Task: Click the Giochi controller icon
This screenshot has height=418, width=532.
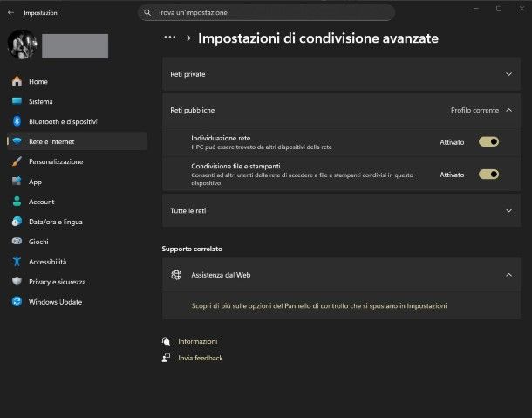Action: tap(16, 242)
